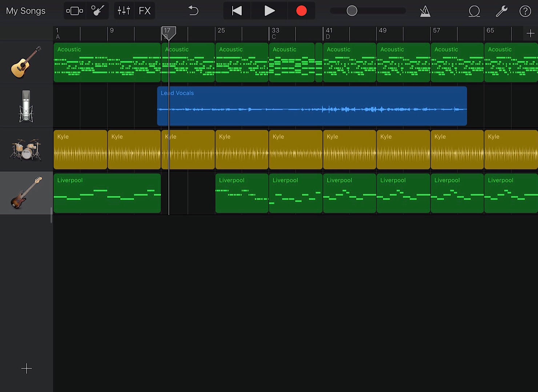538x392 pixels.
Task: Toggle the metronome
Action: coord(425,11)
